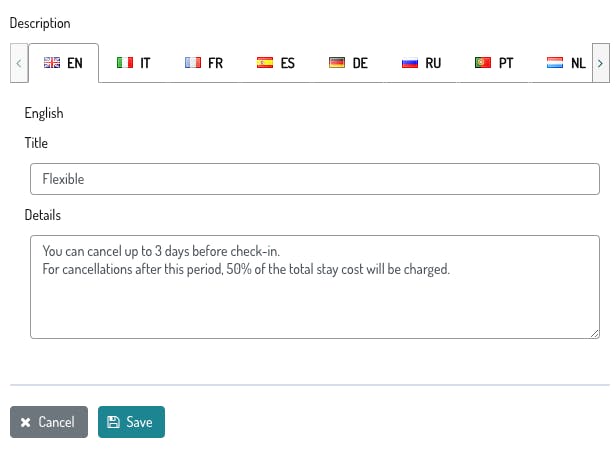Open the IT tab label

145,63
